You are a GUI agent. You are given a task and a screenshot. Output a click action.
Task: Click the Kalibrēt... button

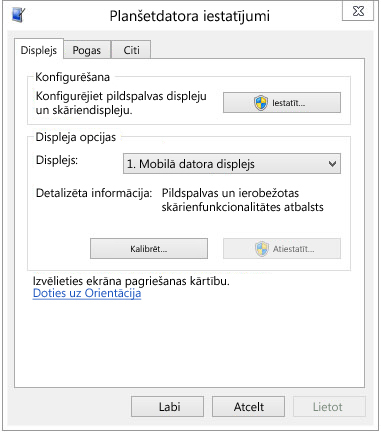(149, 249)
